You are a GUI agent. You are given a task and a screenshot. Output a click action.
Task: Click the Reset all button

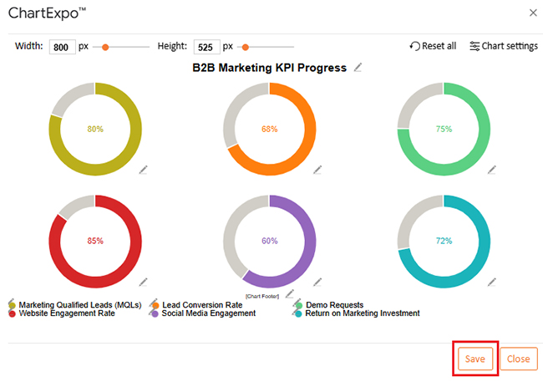433,46
